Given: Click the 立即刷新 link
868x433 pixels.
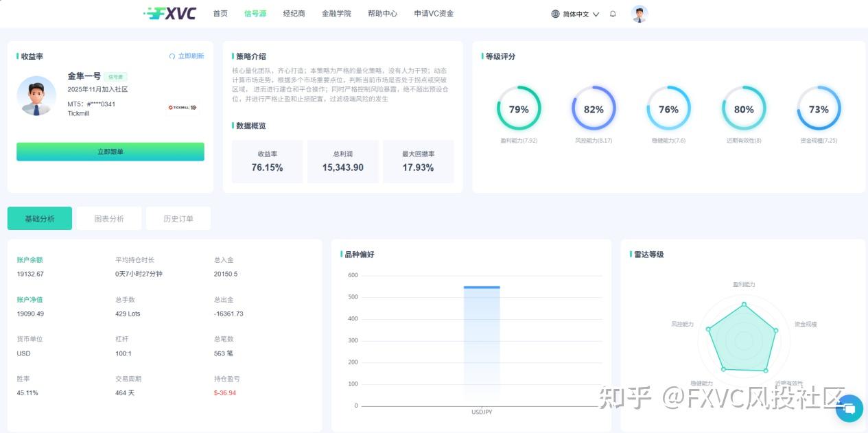Looking at the screenshot, I should pyautogui.click(x=191, y=56).
